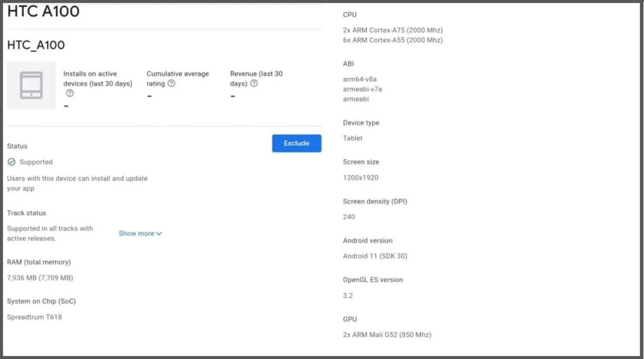
Task: Click the help icon under Installs on active devices
Action: point(70,93)
